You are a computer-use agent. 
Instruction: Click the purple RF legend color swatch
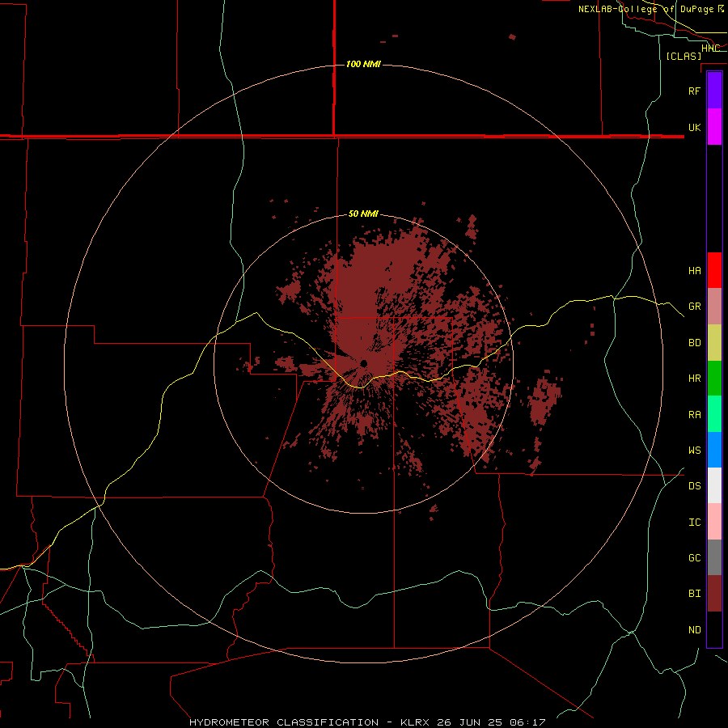(x=714, y=91)
